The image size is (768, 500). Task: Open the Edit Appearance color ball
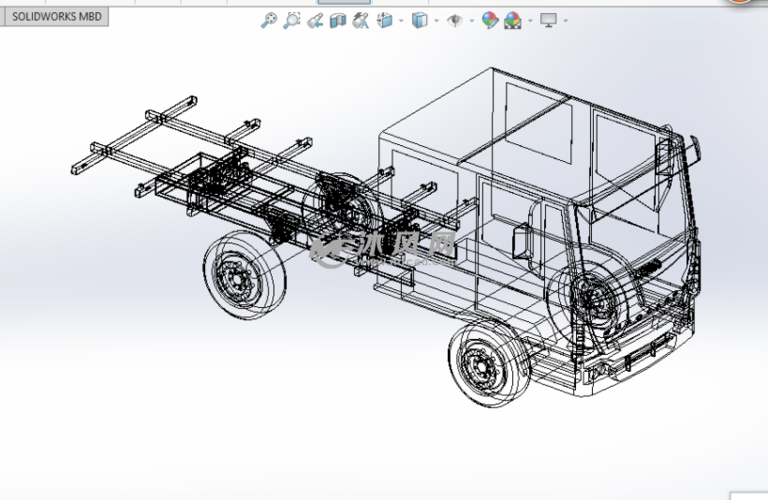[x=489, y=20]
